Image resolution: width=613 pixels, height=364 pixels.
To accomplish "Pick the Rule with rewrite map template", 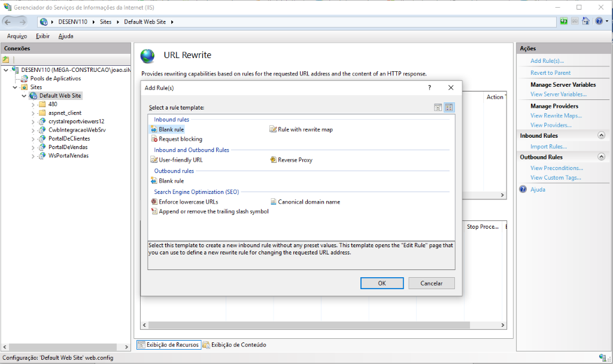I will click(305, 129).
